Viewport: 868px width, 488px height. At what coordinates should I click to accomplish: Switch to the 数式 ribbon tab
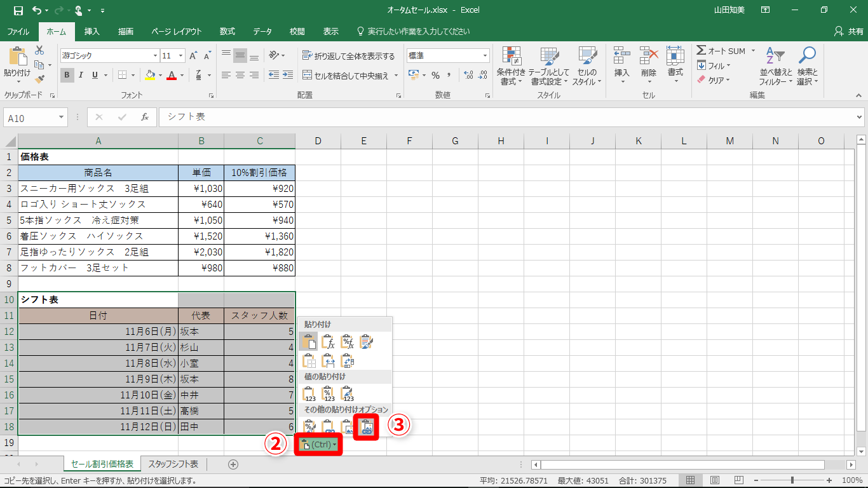227,31
